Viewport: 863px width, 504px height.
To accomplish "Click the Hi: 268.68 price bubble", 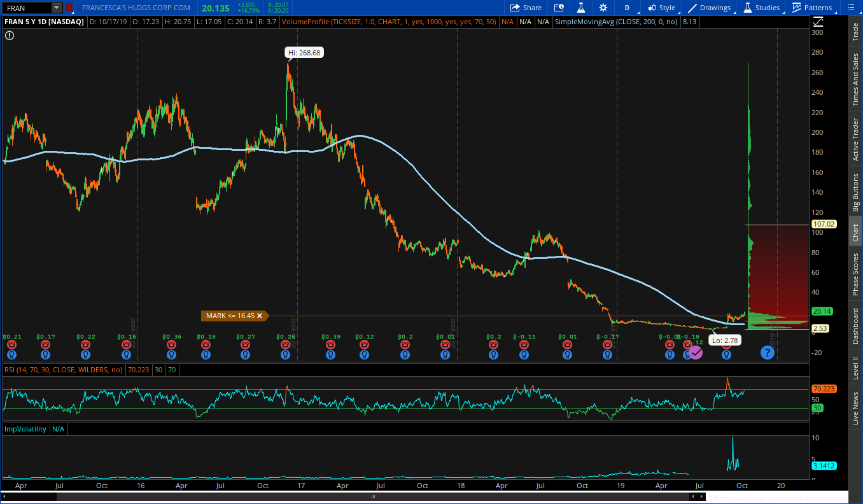I will coord(305,53).
